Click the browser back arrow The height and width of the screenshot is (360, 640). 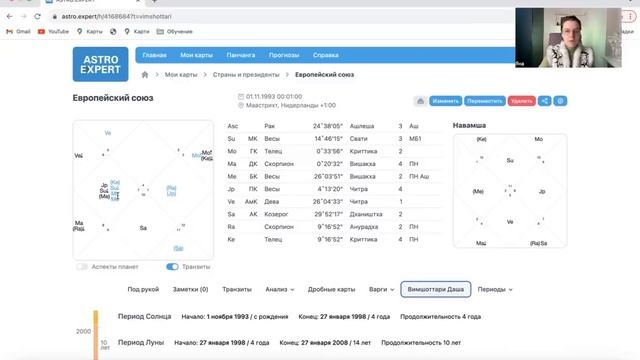[x=9, y=16]
